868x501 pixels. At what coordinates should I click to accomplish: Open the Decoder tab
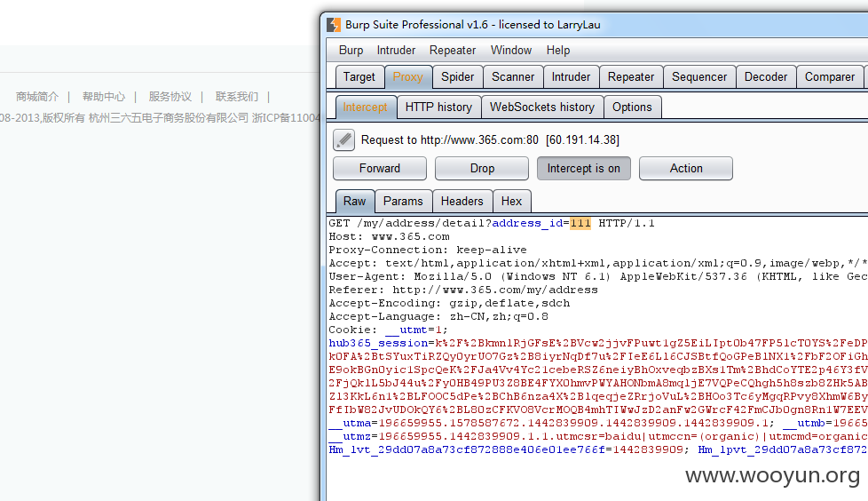click(766, 77)
